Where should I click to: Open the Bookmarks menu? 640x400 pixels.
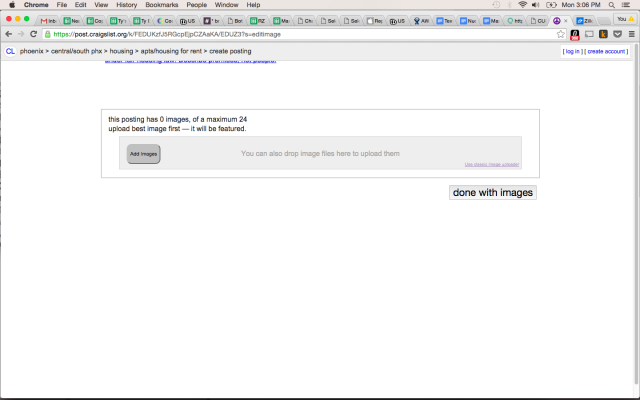click(139, 5)
